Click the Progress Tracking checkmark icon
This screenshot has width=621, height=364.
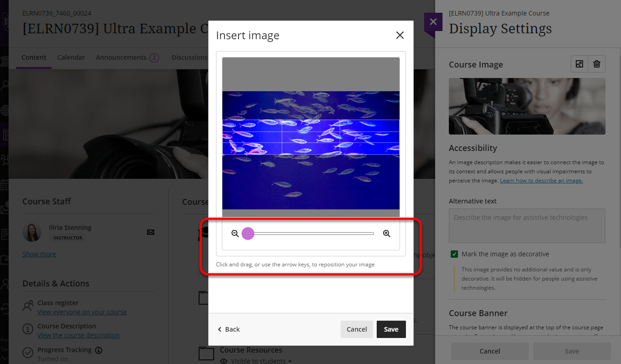[28, 353]
